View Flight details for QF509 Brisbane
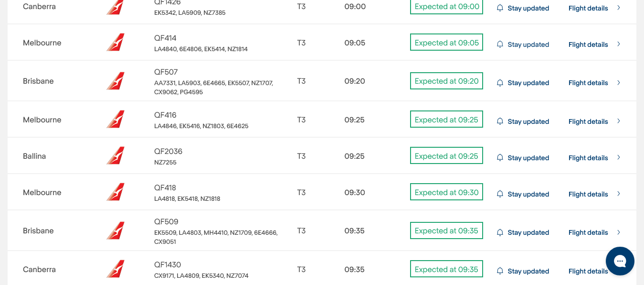Viewport: 644px width, 285px height. [x=588, y=232]
